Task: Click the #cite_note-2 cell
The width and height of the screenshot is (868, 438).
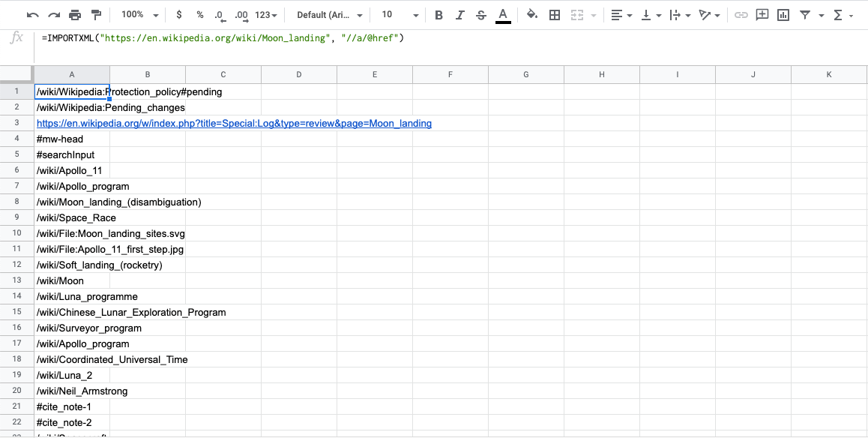Action: point(72,422)
